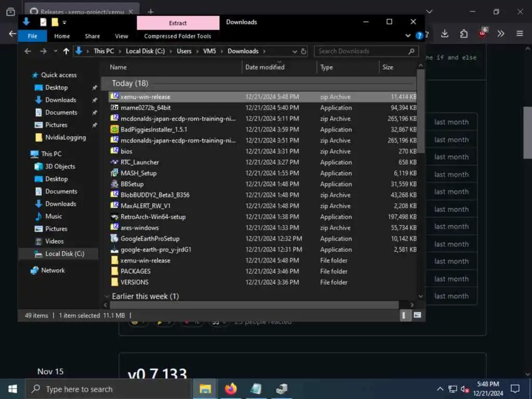
Task: Click the horizontal scrollbar in file list
Action: point(254,304)
